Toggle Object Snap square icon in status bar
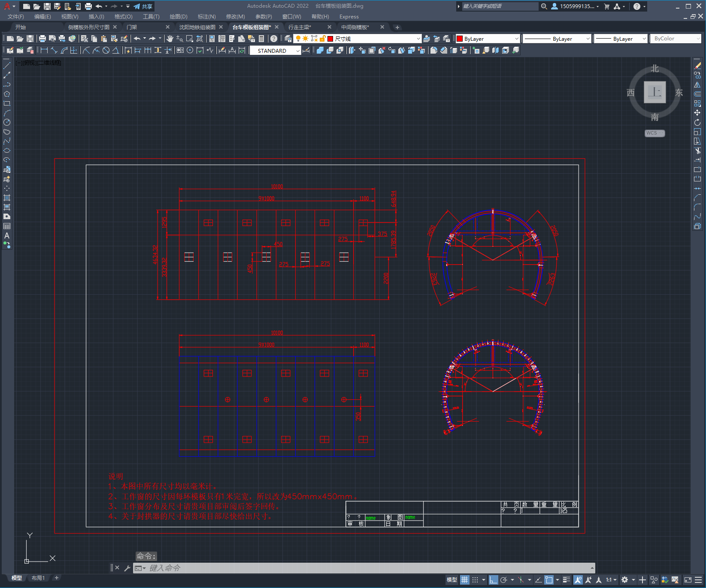This screenshot has height=588, width=706. tap(549, 580)
